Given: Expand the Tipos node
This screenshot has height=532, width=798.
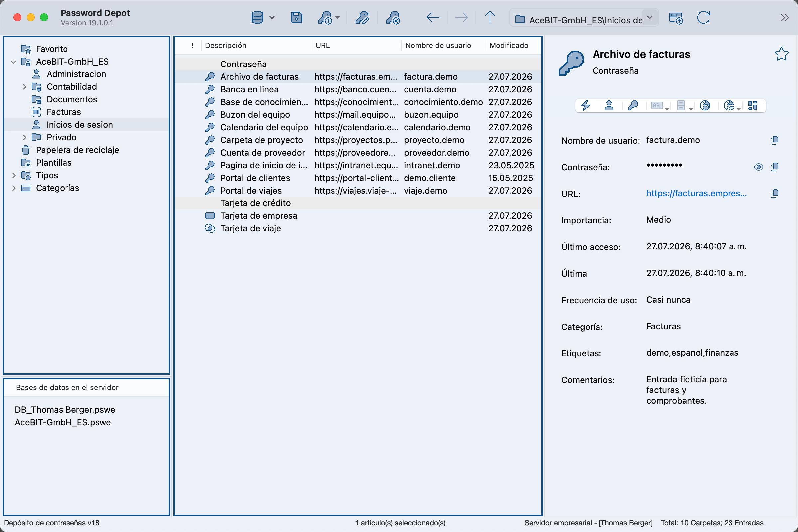Looking at the screenshot, I should [x=14, y=176].
